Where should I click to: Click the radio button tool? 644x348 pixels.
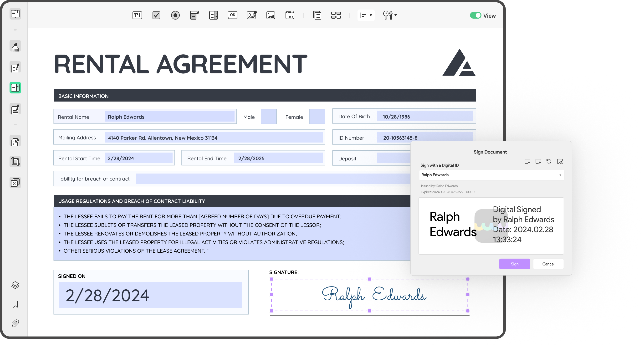pos(175,15)
